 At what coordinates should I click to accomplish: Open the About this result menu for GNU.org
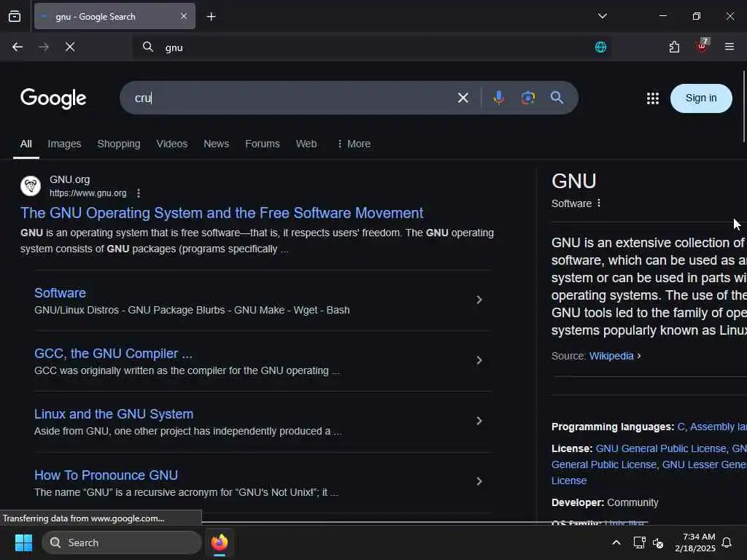click(x=138, y=193)
